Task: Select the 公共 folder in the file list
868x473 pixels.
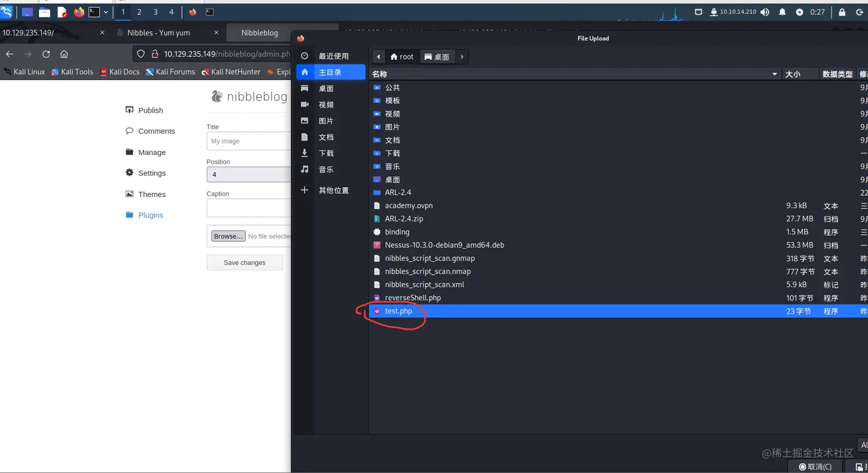Action: 618,87
